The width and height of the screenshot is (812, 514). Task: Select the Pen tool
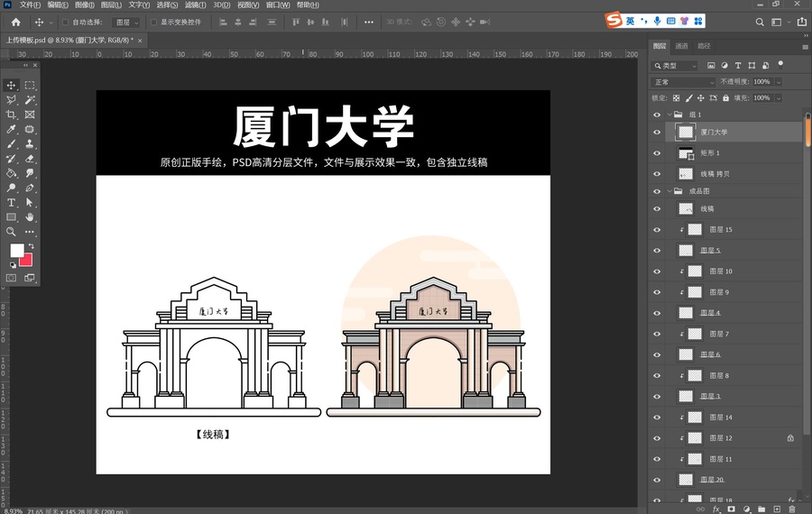click(30, 188)
